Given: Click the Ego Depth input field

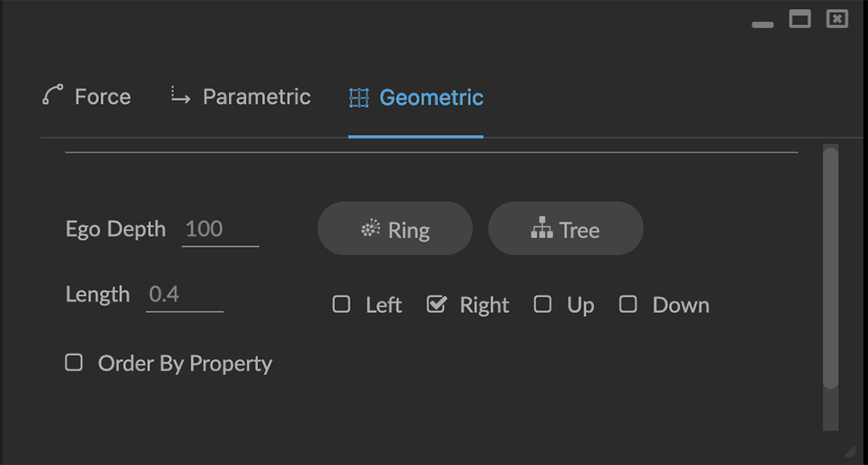Looking at the screenshot, I should pos(219,229).
